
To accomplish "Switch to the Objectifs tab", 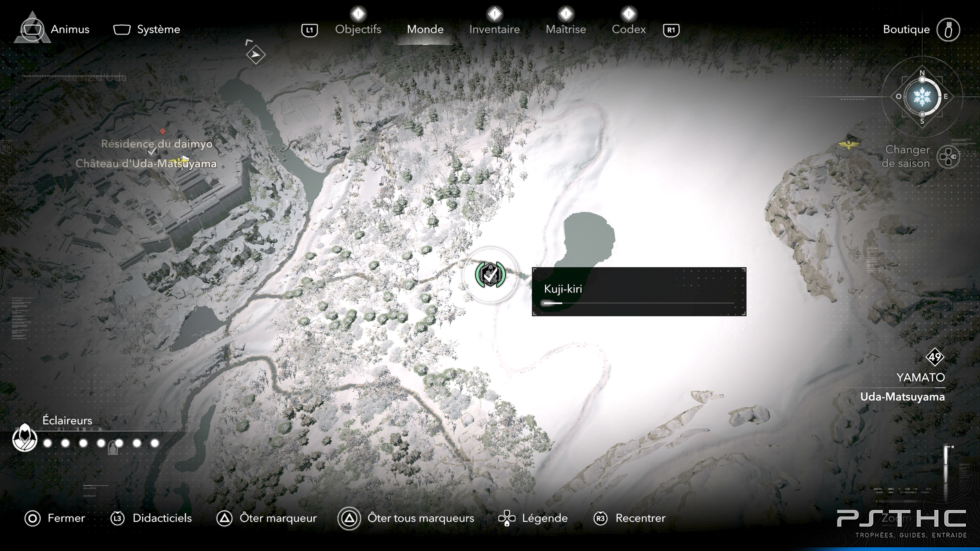I will point(358,29).
